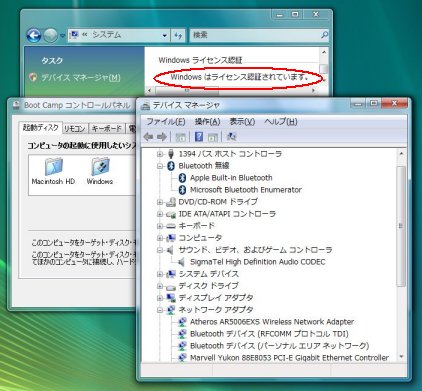Collapse the Bluetooth 無線 node
The width and height of the screenshot is (422, 391).
[160, 166]
